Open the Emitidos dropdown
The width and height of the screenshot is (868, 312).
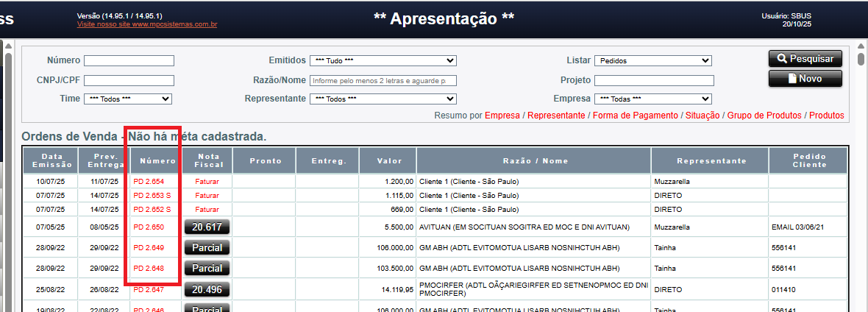[383, 60]
